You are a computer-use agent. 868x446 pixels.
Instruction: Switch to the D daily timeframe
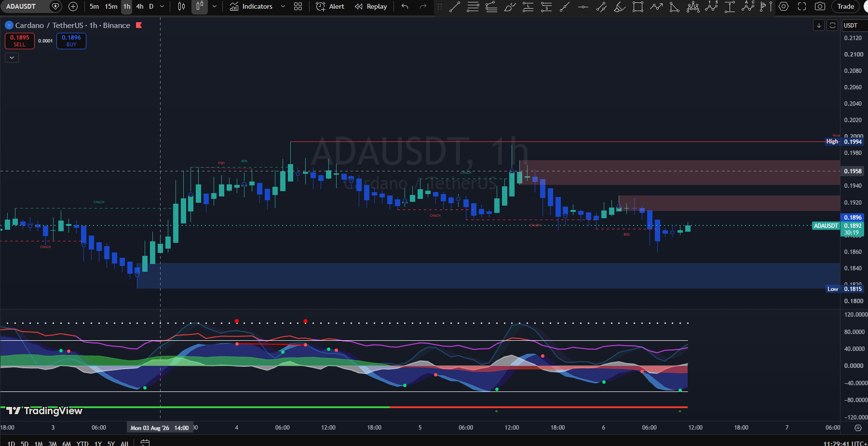pos(151,6)
